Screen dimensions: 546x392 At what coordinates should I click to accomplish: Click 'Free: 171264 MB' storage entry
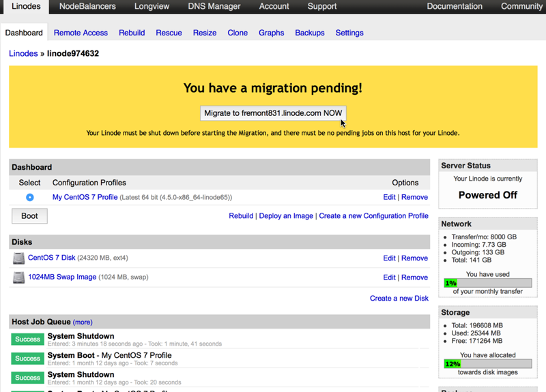point(477,341)
